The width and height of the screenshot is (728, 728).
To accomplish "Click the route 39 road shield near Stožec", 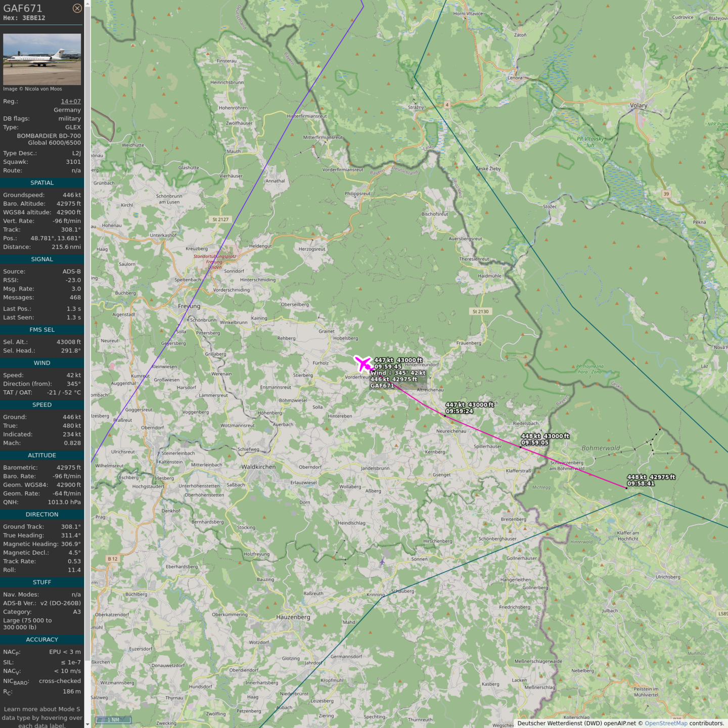I will pos(666,194).
